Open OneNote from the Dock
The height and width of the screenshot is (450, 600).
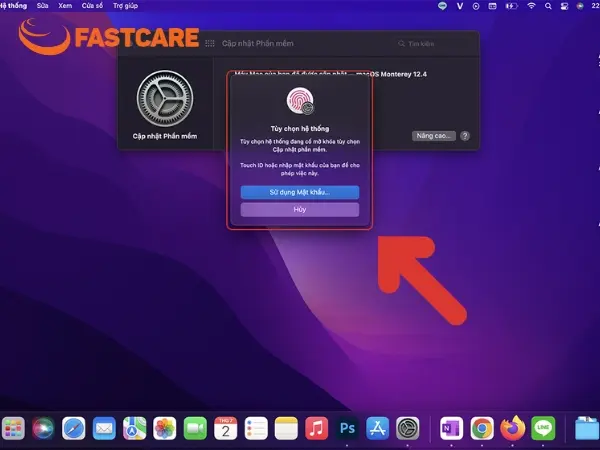[x=452, y=428]
